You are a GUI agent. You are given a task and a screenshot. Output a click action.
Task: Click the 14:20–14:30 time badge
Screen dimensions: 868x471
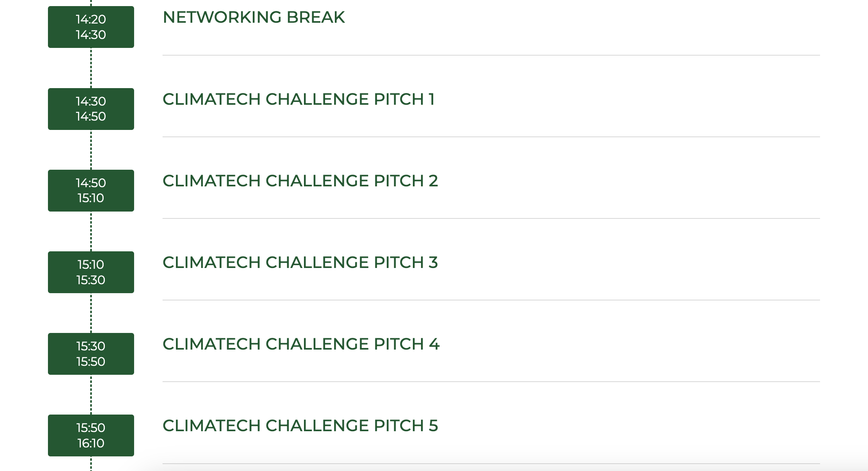pyautogui.click(x=91, y=27)
